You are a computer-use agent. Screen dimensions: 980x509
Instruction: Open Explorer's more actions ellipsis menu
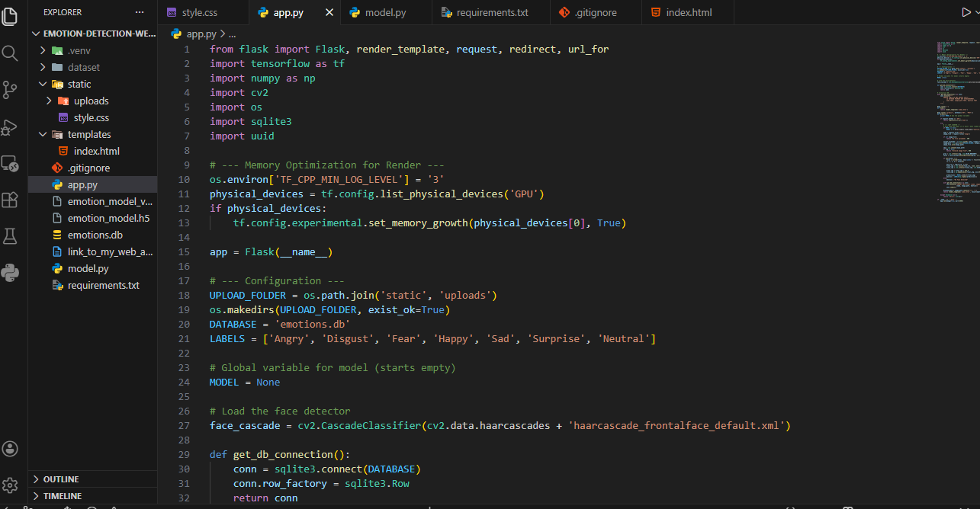139,12
